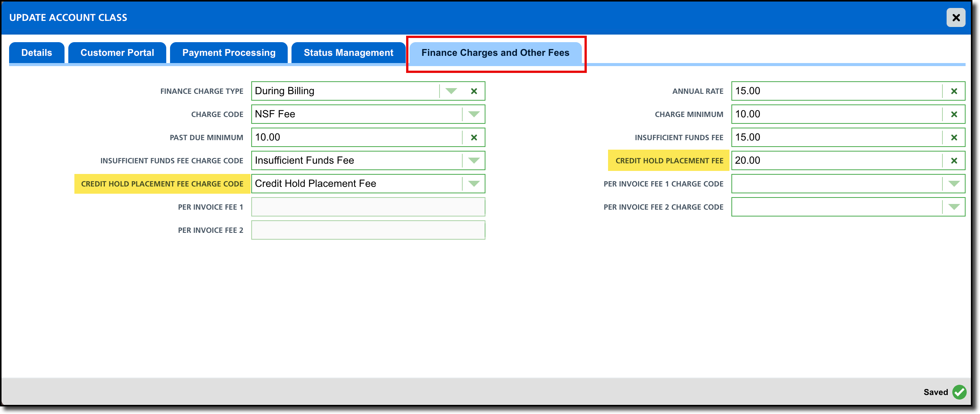Clear the Annual Rate value
Screen dimensions: 980x414
[954, 91]
